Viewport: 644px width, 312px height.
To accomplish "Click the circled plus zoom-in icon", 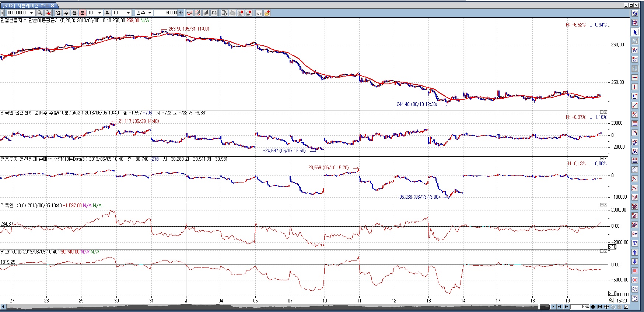I will (x=606, y=307).
